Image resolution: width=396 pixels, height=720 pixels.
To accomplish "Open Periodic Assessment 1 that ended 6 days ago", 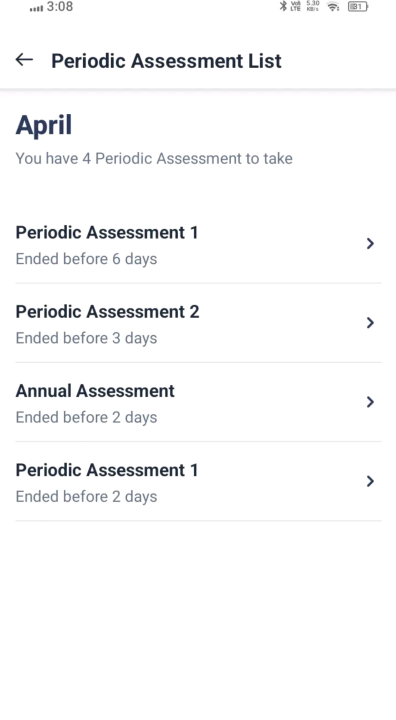I will pos(198,244).
